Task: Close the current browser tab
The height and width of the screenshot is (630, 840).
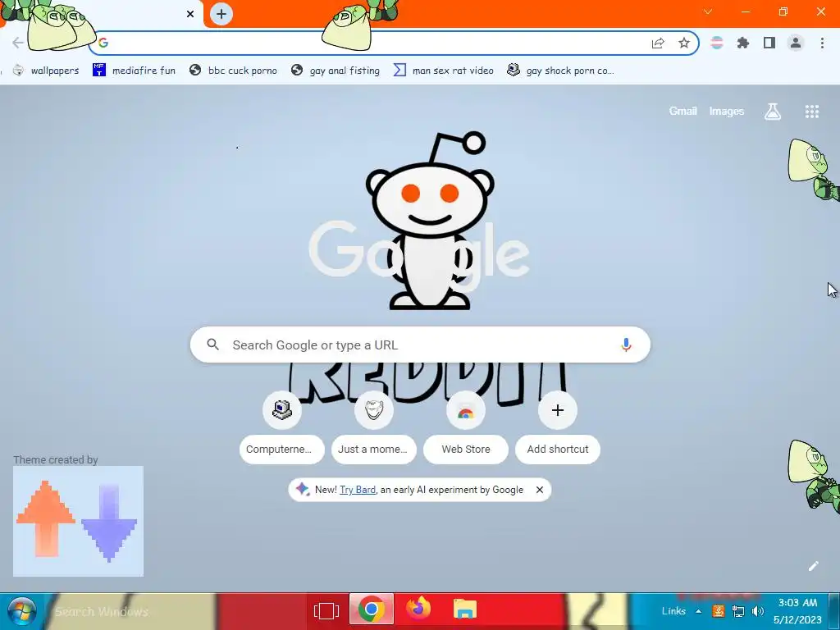Action: [190, 14]
